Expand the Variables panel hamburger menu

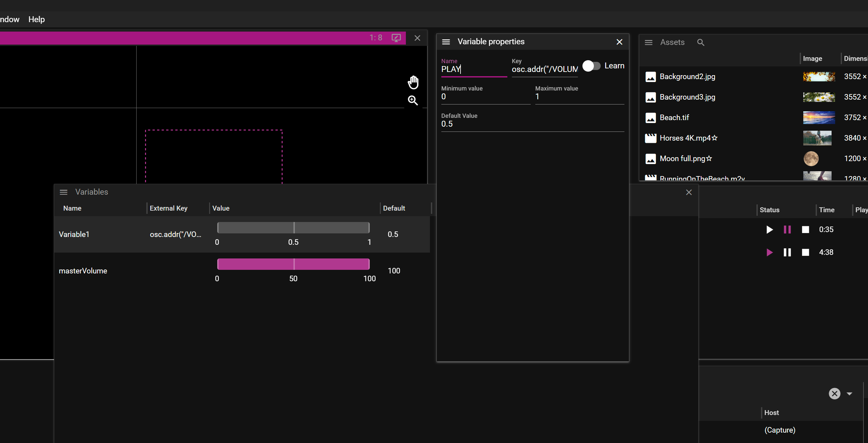64,192
